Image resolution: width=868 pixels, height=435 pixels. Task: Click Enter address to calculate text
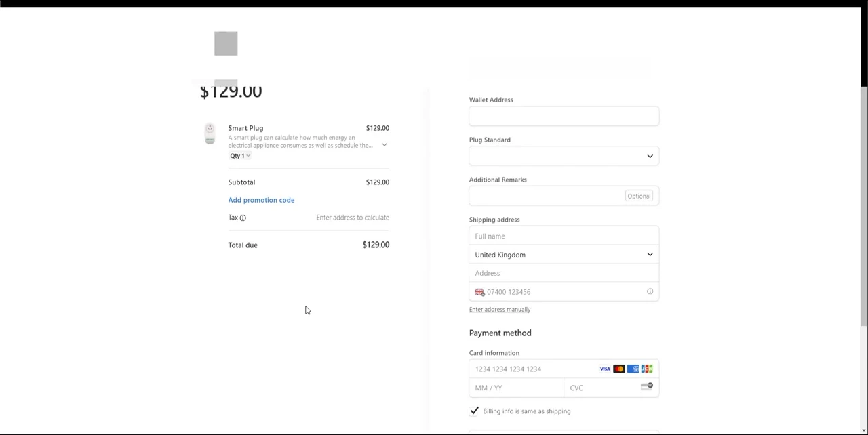click(x=353, y=217)
